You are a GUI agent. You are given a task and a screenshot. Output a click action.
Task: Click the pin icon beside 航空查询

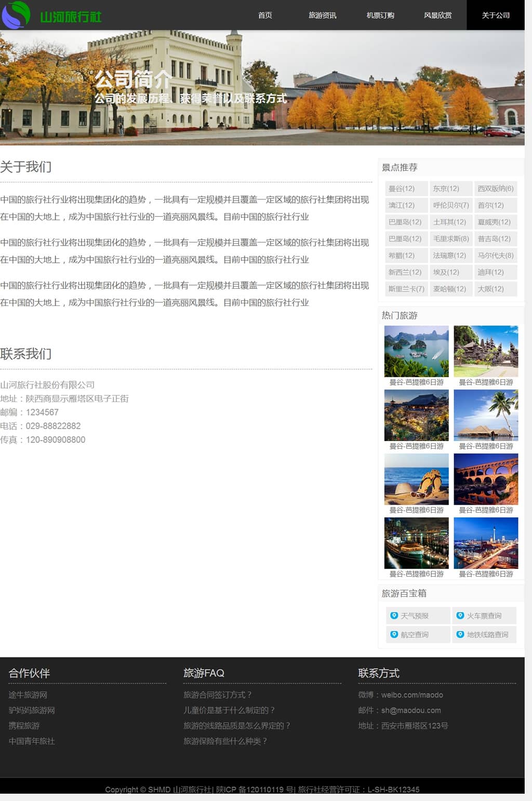394,634
